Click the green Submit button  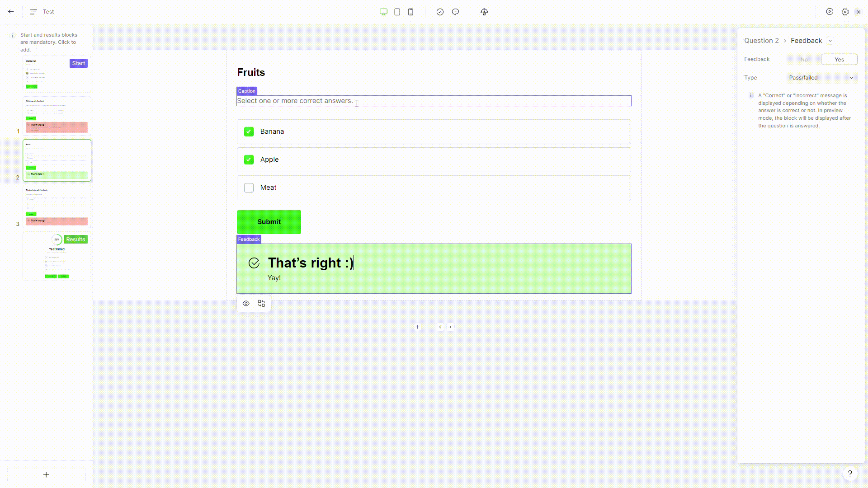[269, 222]
